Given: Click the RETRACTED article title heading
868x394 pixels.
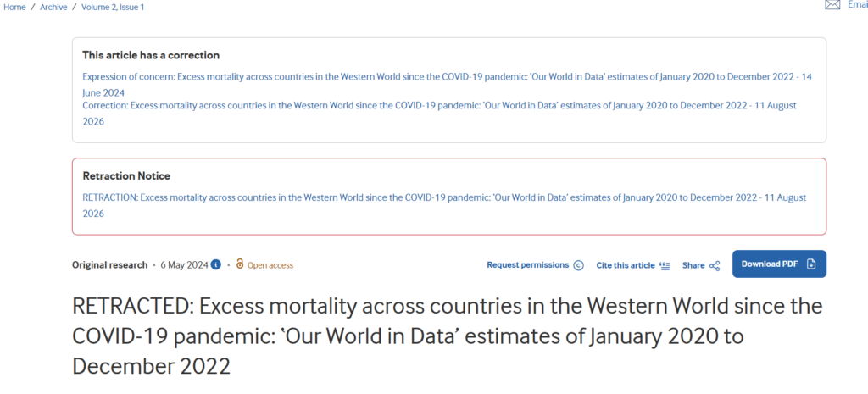Looking at the screenshot, I should point(448,336).
